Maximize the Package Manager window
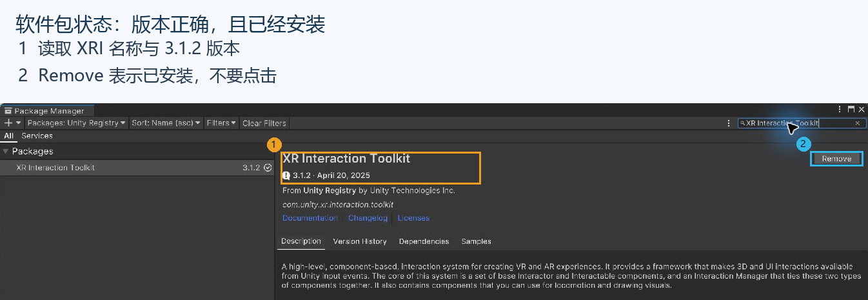Image resolution: width=868 pixels, height=300 pixels. (x=851, y=110)
